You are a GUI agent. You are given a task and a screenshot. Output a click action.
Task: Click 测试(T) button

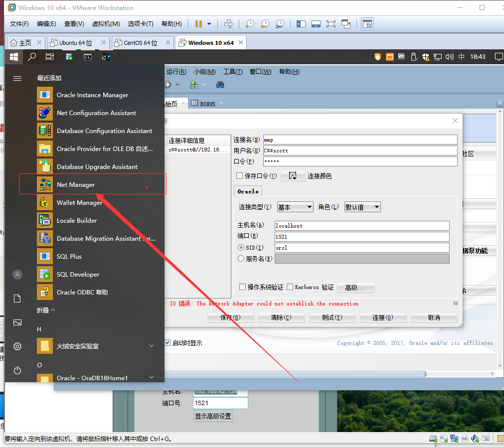pos(332,317)
